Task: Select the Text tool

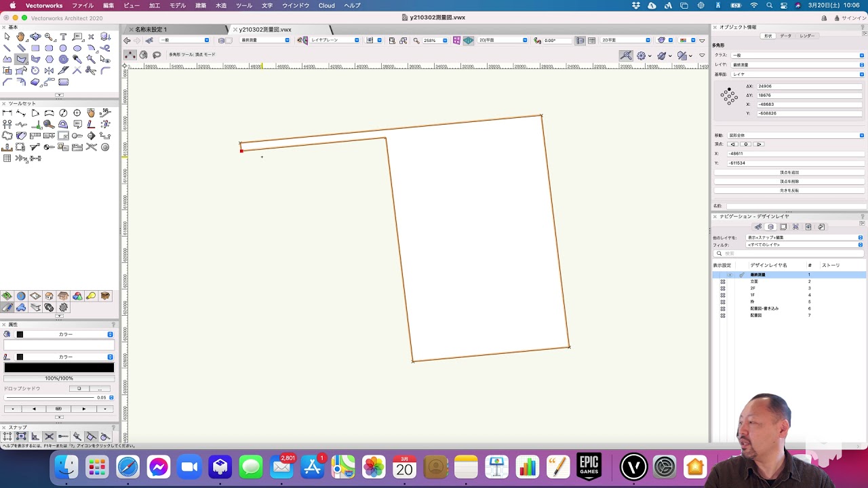Action: [x=63, y=37]
